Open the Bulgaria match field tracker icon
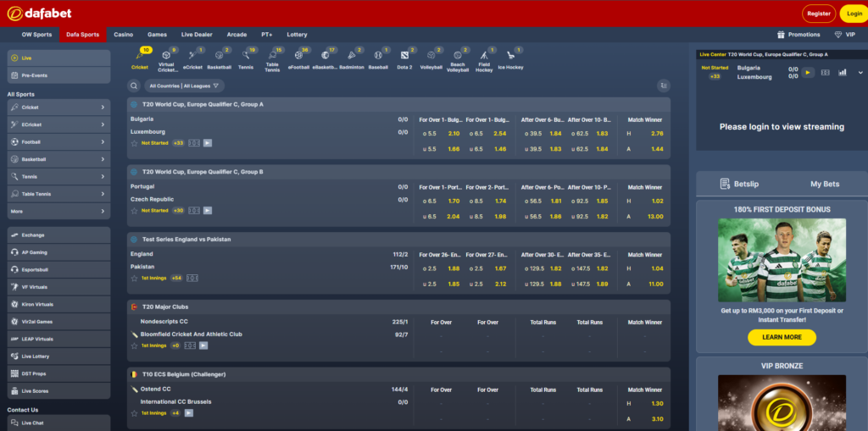 click(x=194, y=143)
